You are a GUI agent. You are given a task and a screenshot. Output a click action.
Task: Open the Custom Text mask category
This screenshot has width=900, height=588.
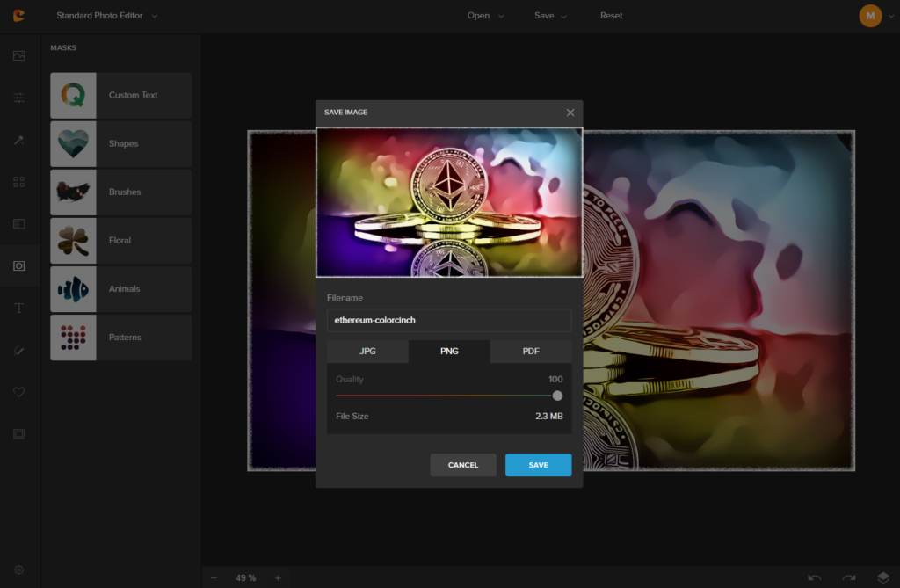[x=121, y=95]
